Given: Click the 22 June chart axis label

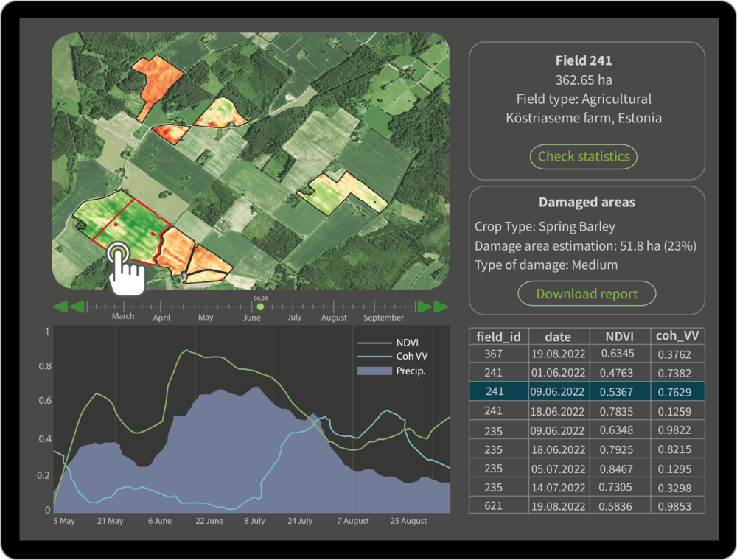Looking at the screenshot, I should [x=209, y=520].
